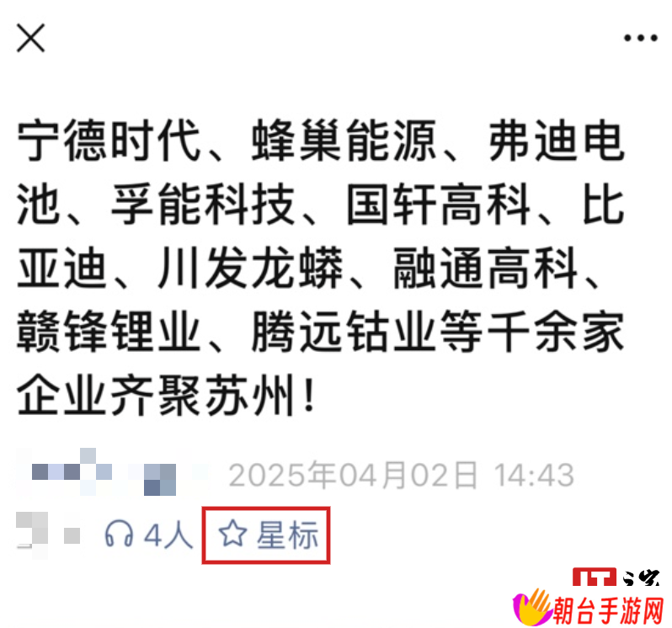Tap the star icon beside 星标
Image resolution: width=672 pixels, height=628 pixels.
[x=232, y=534]
